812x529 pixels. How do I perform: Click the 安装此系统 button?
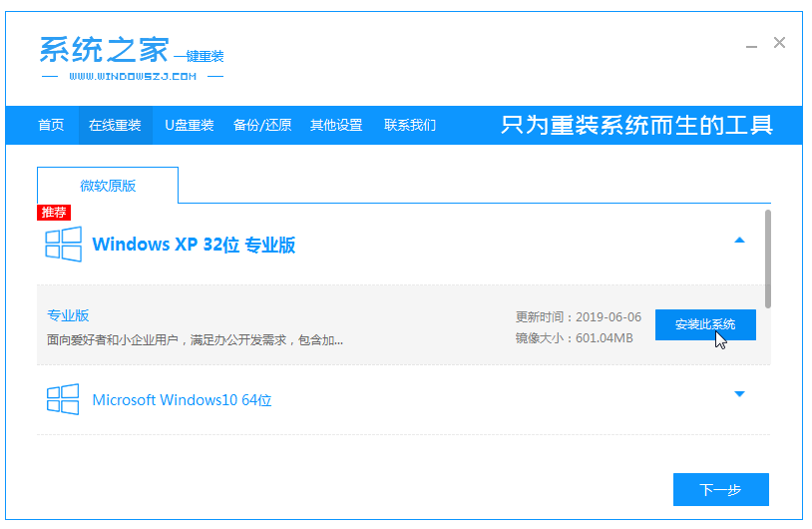[705, 324]
